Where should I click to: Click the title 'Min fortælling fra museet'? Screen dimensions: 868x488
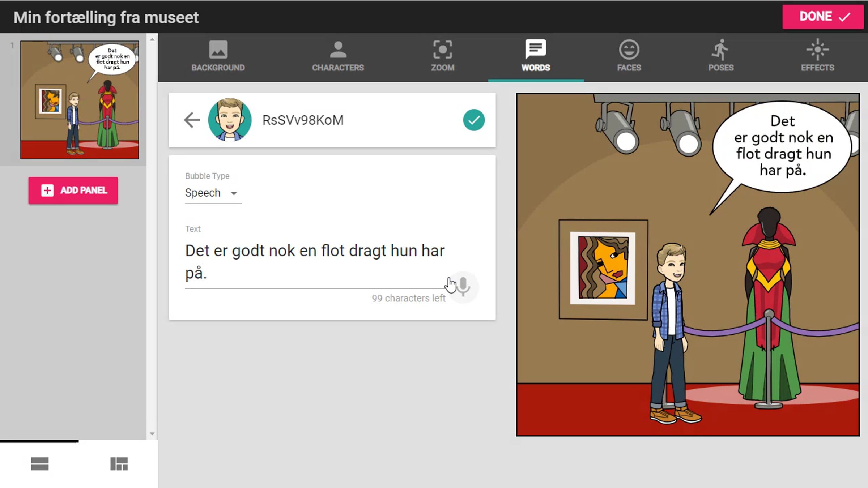click(106, 17)
